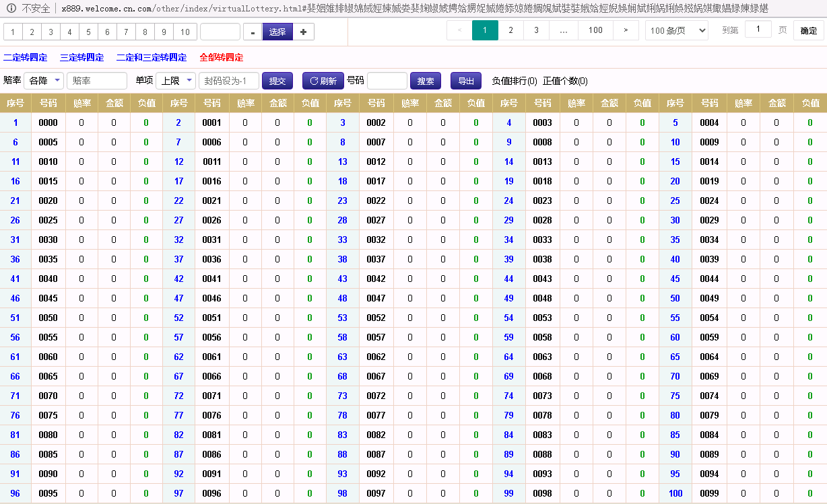
Task: Click the 导出 export button
Action: point(467,80)
